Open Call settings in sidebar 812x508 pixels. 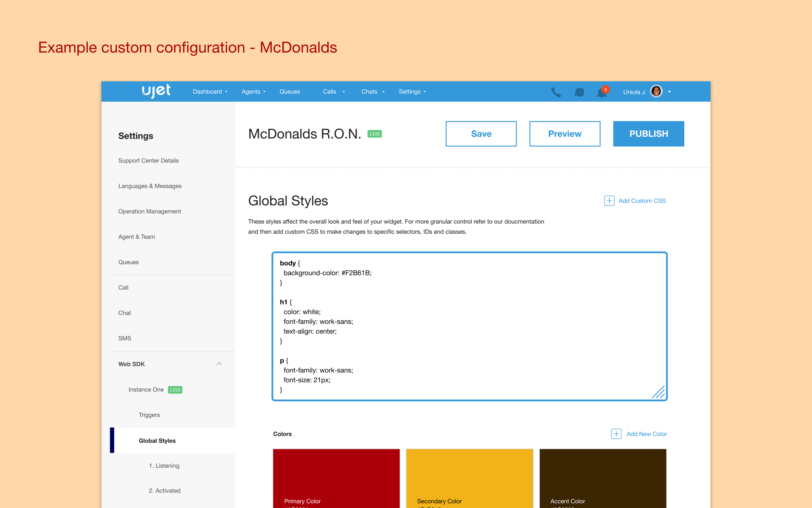(x=123, y=287)
